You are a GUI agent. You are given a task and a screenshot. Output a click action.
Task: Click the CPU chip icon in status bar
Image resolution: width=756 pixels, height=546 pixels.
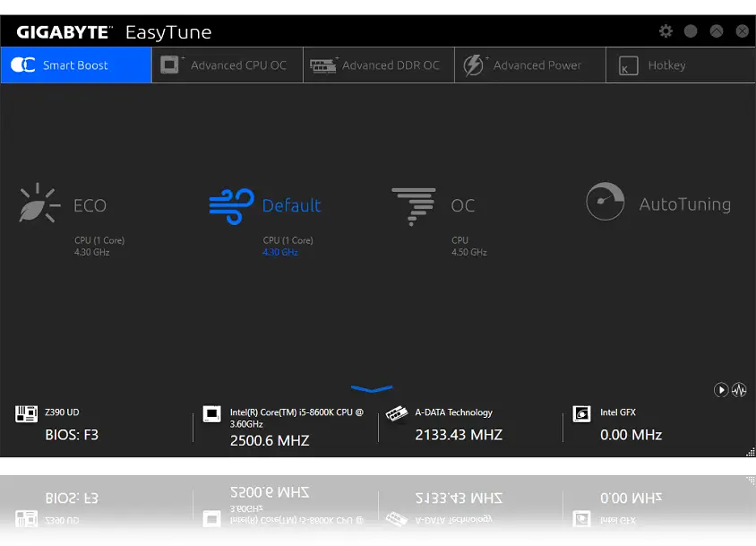click(x=211, y=413)
